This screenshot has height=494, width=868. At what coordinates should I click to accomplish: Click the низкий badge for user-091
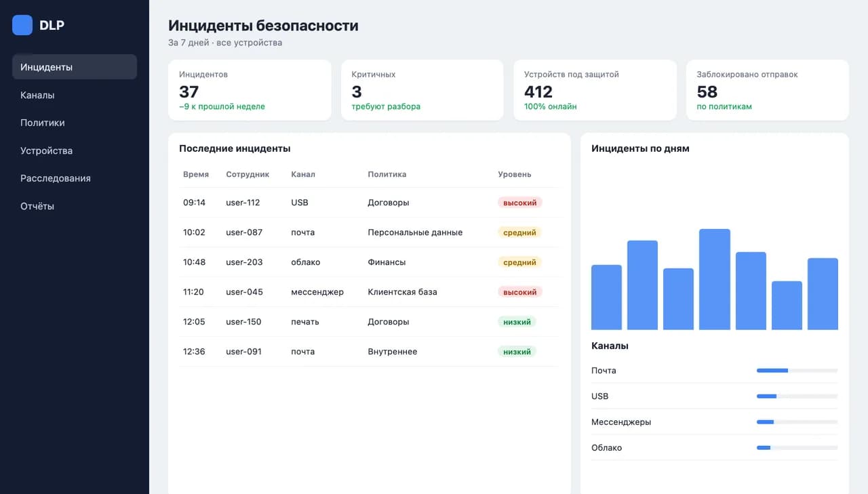click(517, 352)
